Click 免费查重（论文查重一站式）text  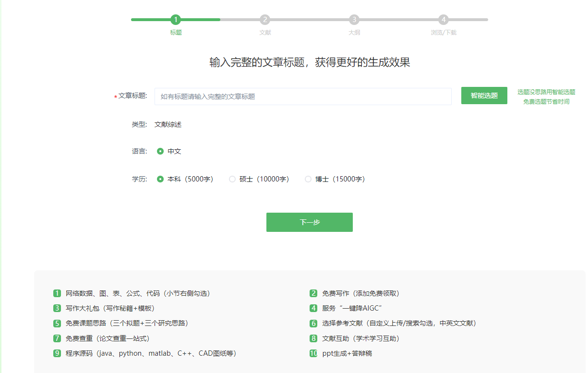(x=108, y=338)
